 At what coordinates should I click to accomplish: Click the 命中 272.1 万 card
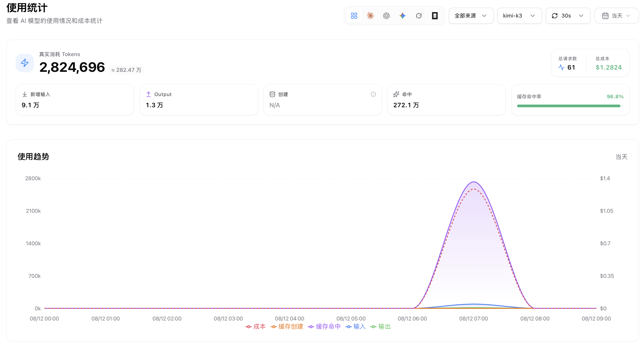click(x=447, y=100)
